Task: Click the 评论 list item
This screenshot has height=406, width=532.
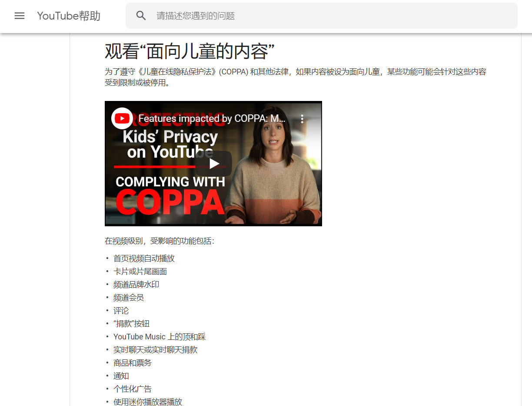Action: [121, 311]
